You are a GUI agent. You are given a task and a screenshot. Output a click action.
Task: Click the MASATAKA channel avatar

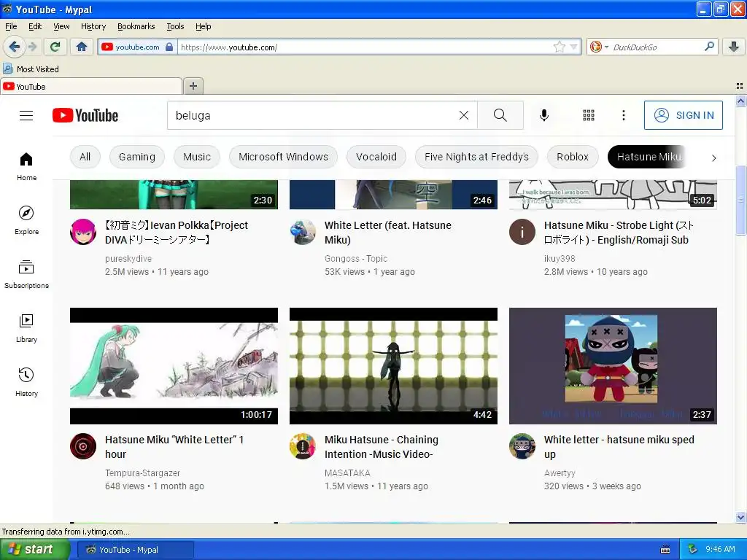(x=303, y=446)
